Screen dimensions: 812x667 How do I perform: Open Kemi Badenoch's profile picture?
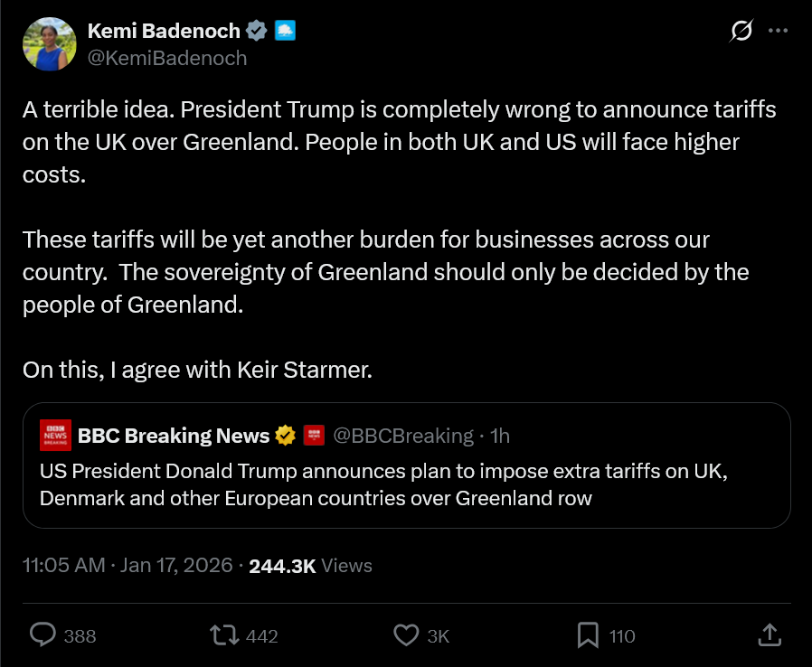(50, 43)
